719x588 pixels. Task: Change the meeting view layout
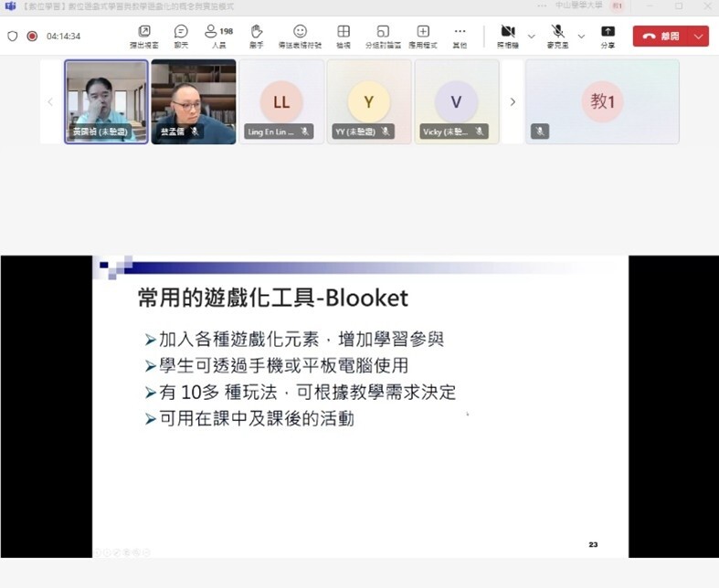(344, 36)
